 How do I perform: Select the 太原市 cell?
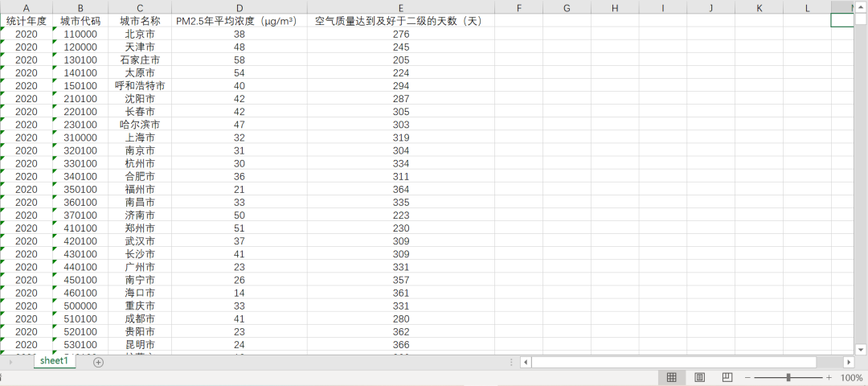140,72
